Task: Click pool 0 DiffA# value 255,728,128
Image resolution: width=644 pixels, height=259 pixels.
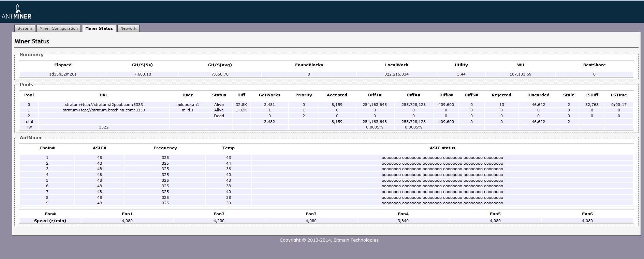Action: (413, 105)
